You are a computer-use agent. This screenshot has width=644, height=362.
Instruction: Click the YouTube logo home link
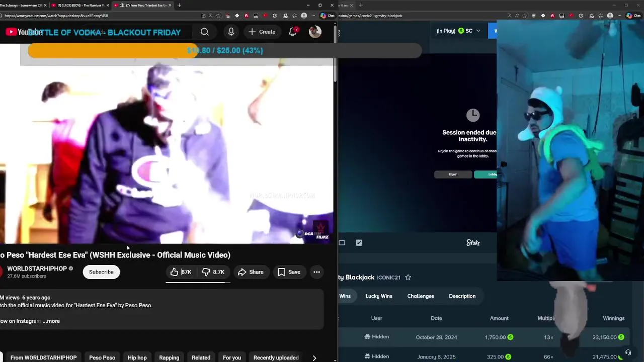pyautogui.click(x=24, y=32)
